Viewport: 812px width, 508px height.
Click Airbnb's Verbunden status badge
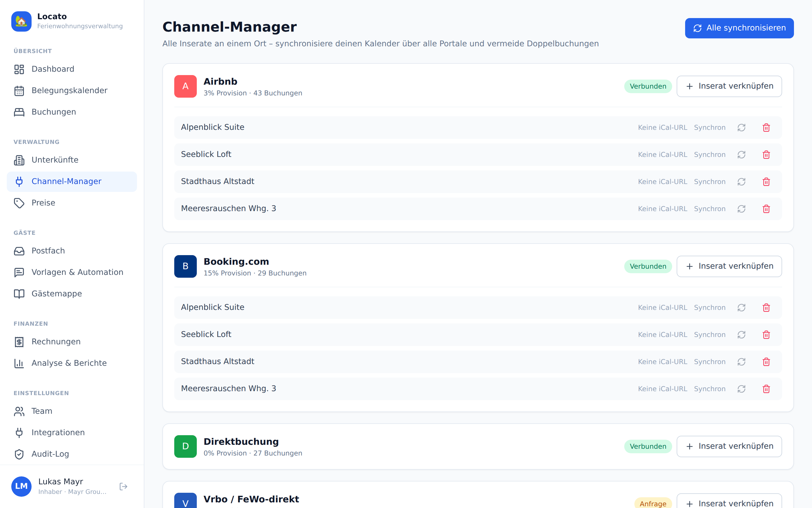tap(648, 86)
